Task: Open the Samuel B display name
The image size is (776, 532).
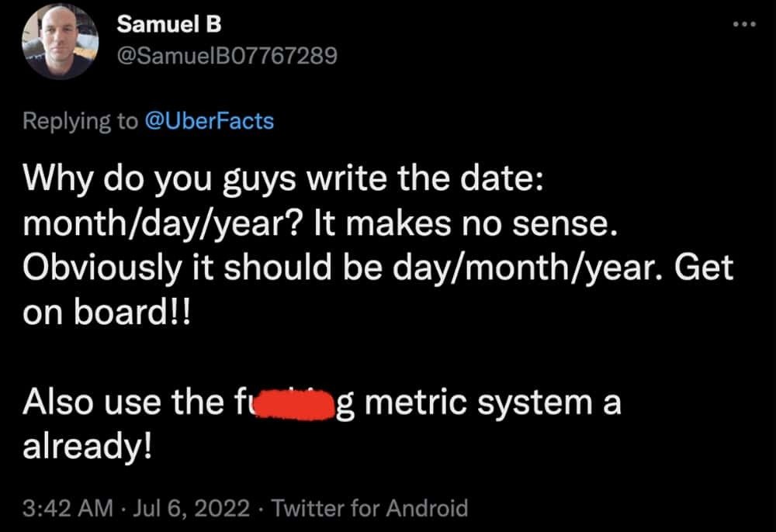Action: tap(168, 24)
